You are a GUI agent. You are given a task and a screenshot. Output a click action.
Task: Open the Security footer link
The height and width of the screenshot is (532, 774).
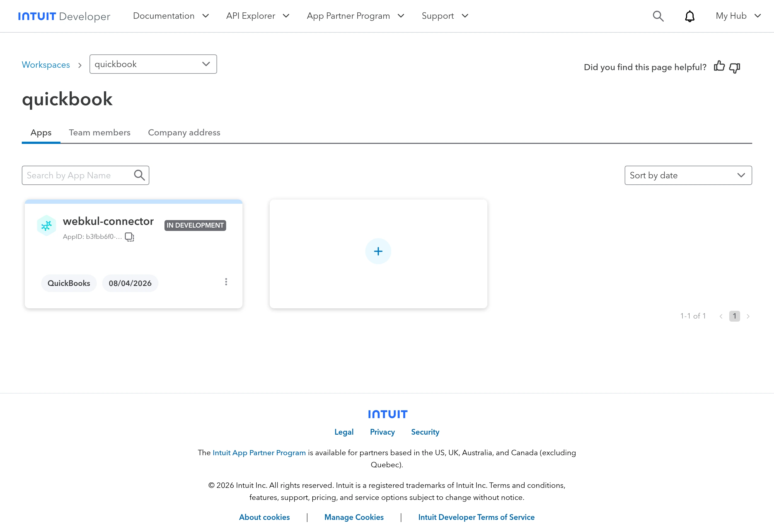[425, 432]
